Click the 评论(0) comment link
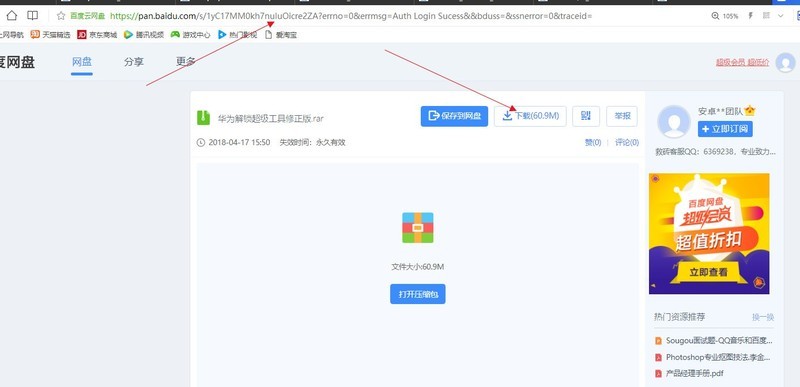Screen dimensions: 800x387 tap(627, 142)
